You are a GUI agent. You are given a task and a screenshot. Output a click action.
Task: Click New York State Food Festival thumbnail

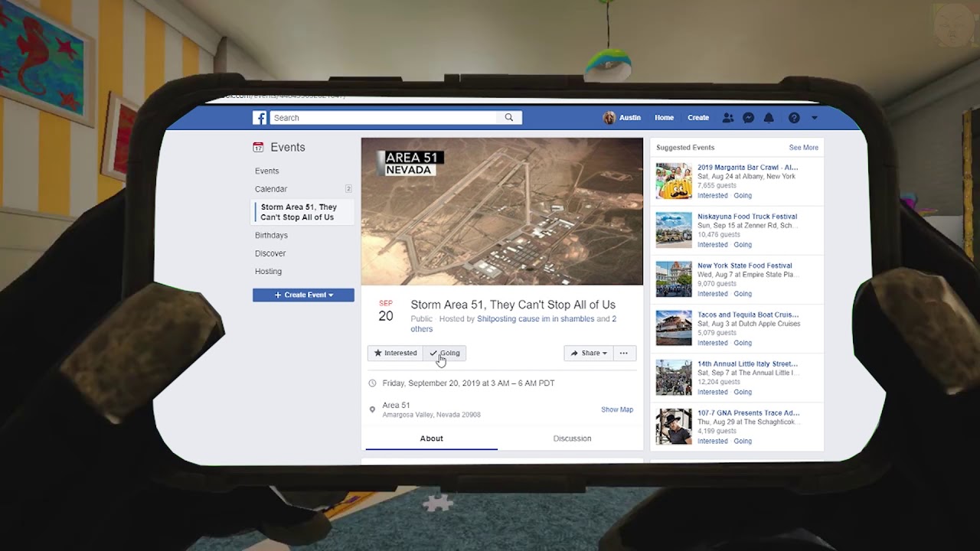click(674, 279)
